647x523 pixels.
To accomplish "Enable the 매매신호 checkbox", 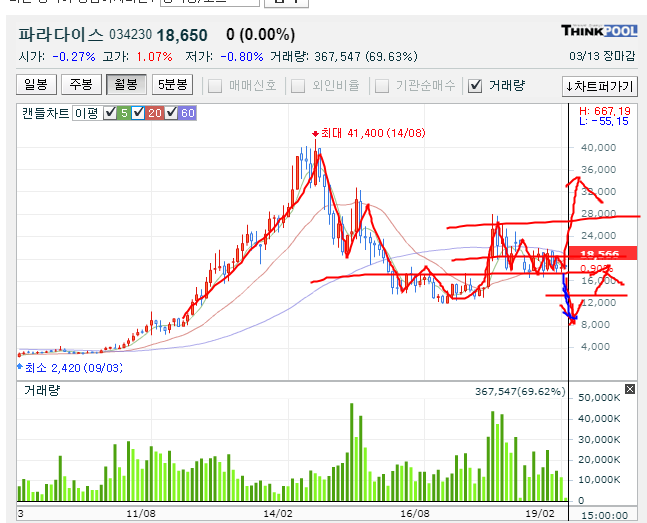I will [x=215, y=86].
